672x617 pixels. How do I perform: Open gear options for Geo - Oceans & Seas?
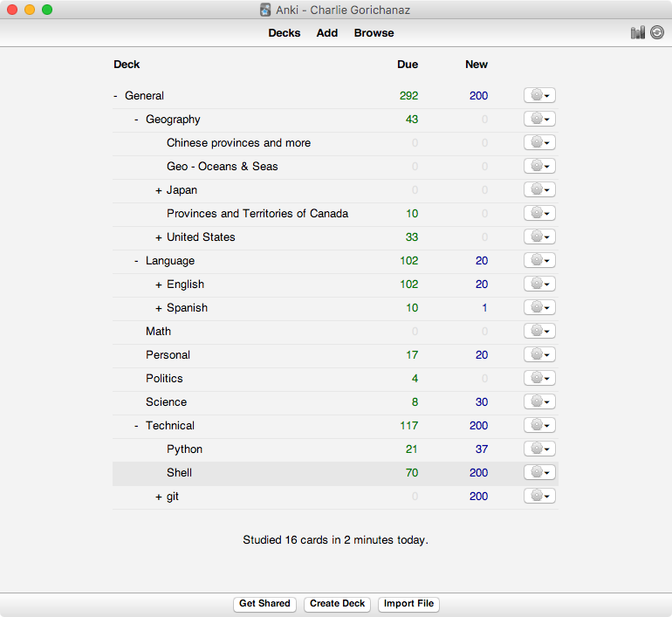(x=539, y=166)
